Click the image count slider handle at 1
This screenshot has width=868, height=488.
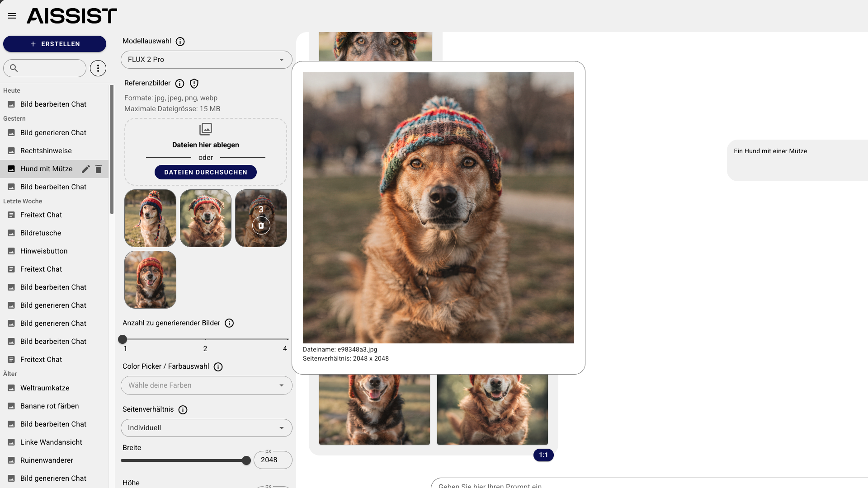pyautogui.click(x=123, y=339)
